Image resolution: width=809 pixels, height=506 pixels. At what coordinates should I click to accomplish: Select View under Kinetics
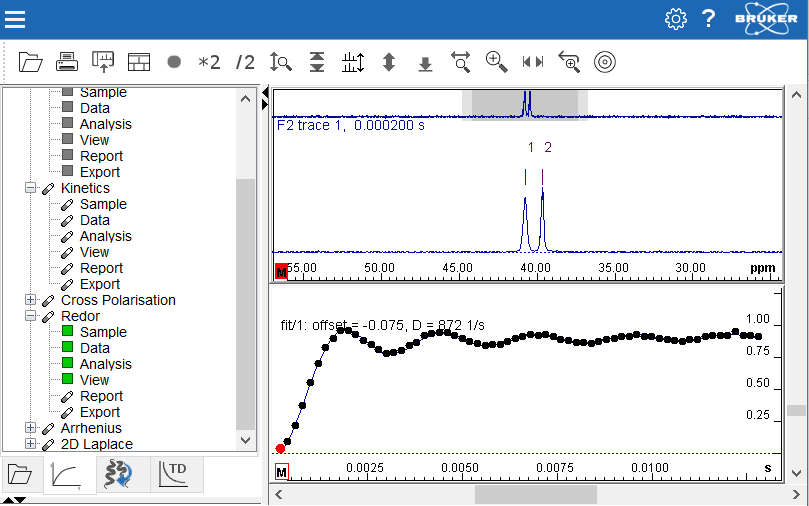point(94,252)
